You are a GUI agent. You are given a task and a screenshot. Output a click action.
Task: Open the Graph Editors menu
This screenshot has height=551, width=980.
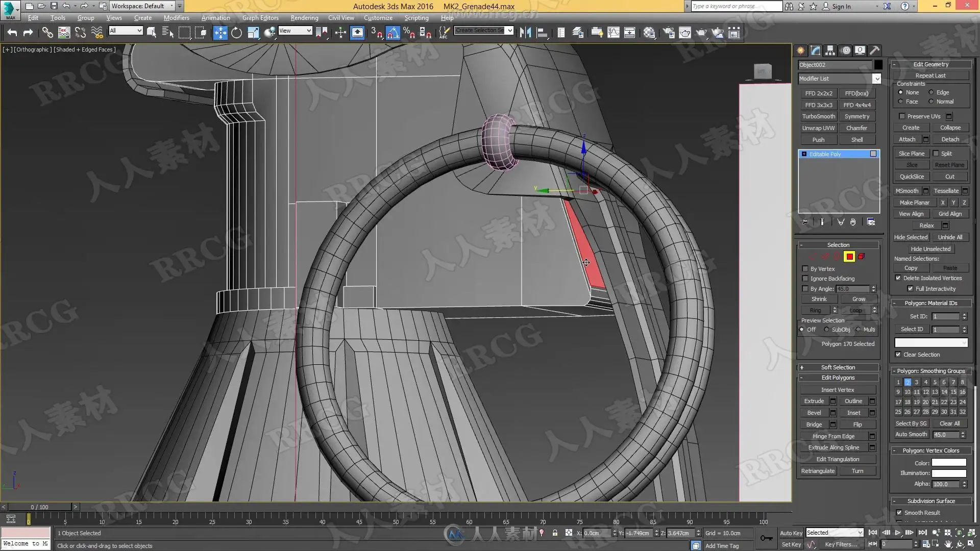pos(260,18)
